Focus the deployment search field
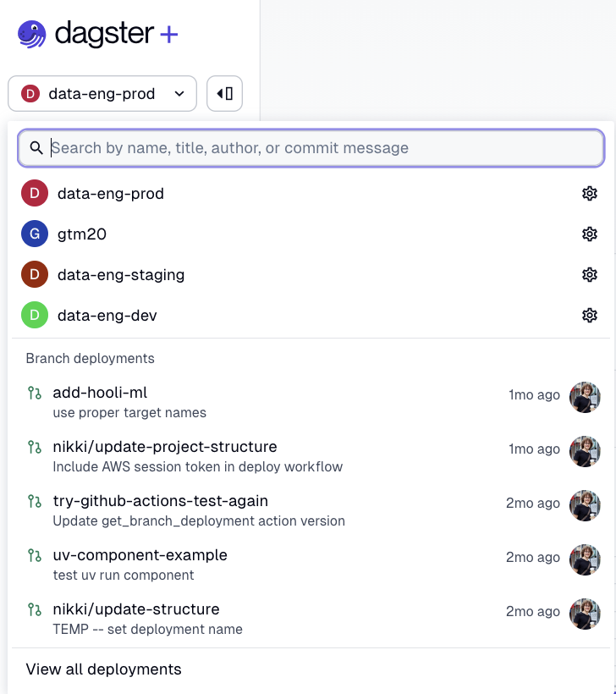 tap(322, 148)
